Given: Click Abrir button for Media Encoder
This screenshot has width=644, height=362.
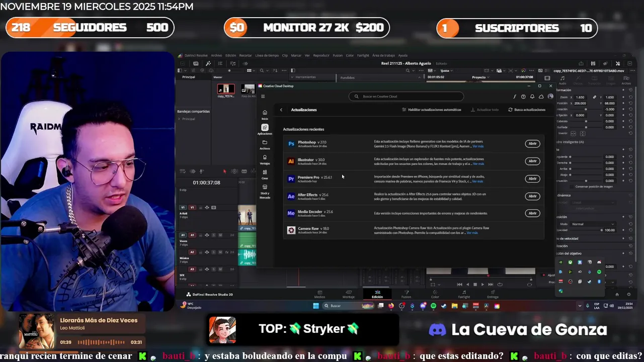Looking at the screenshot, I should click(532, 213).
